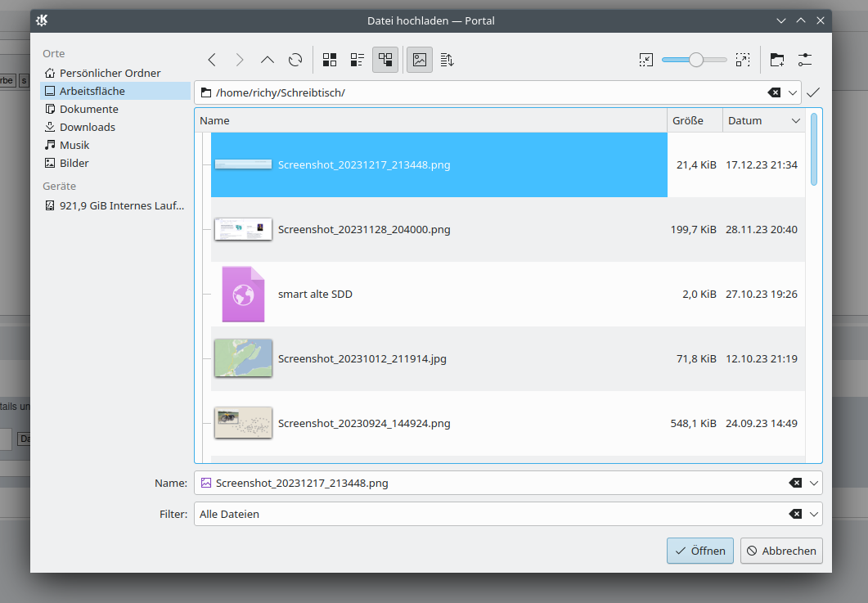This screenshot has width=868, height=603.
Task: Select the Screenshot_20231012_211914.jpg file
Action: click(x=362, y=358)
